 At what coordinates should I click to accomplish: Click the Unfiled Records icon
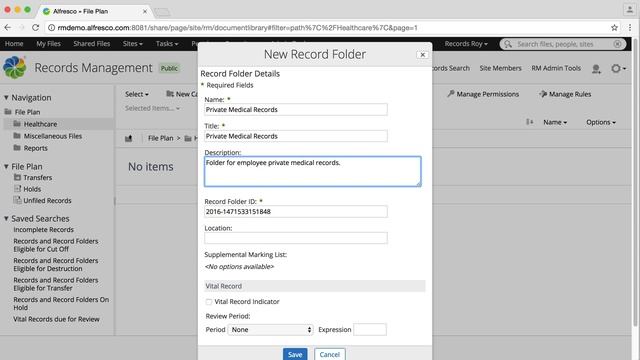(x=18, y=200)
